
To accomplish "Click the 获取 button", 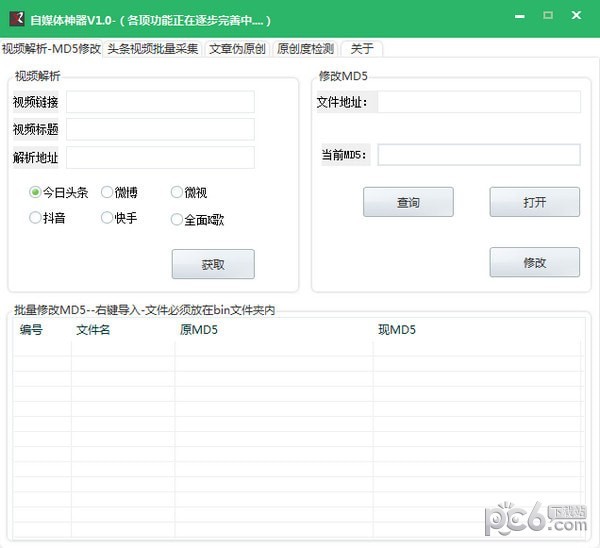I will point(213,264).
